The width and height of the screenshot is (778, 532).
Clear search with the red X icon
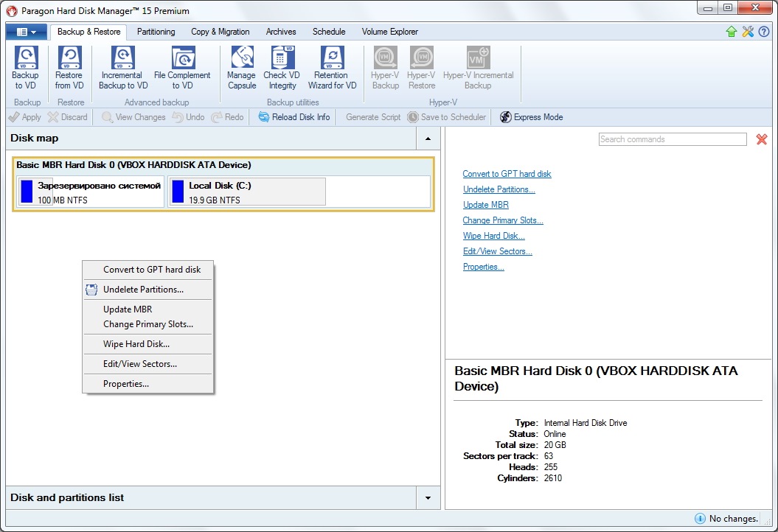(x=762, y=139)
